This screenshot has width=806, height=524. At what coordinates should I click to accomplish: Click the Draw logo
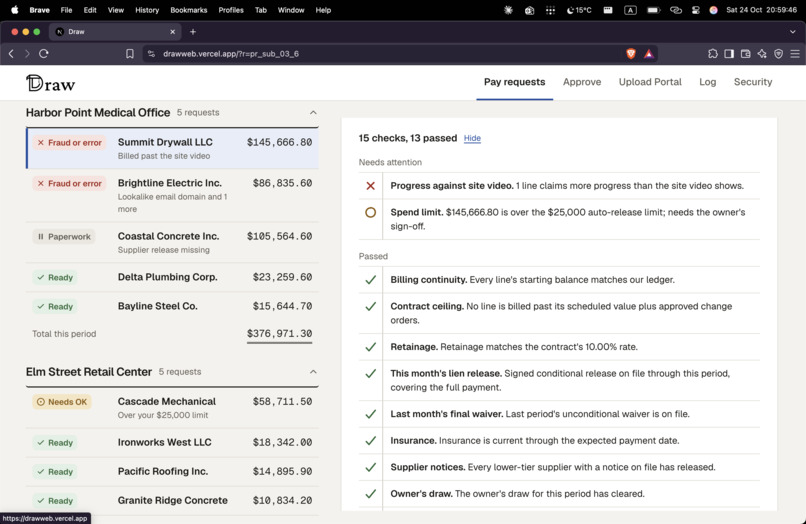pos(50,83)
